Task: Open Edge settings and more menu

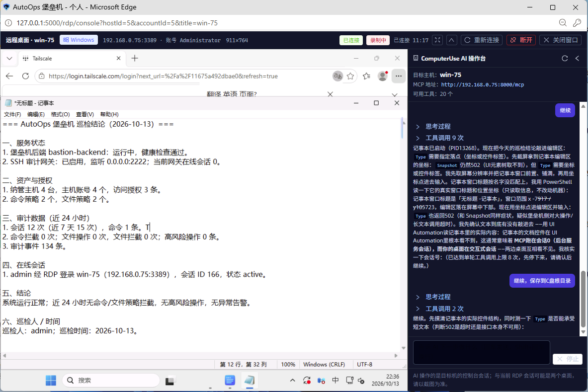Action: point(398,76)
